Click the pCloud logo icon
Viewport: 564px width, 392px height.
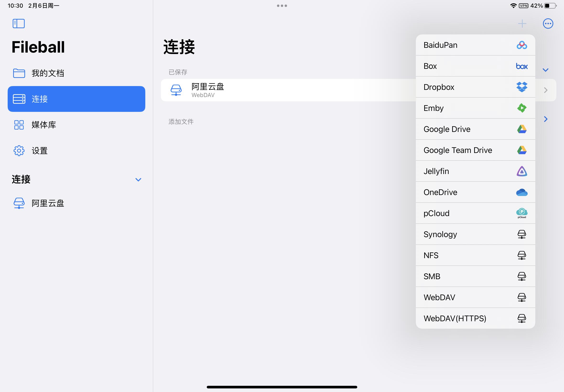[x=521, y=213]
